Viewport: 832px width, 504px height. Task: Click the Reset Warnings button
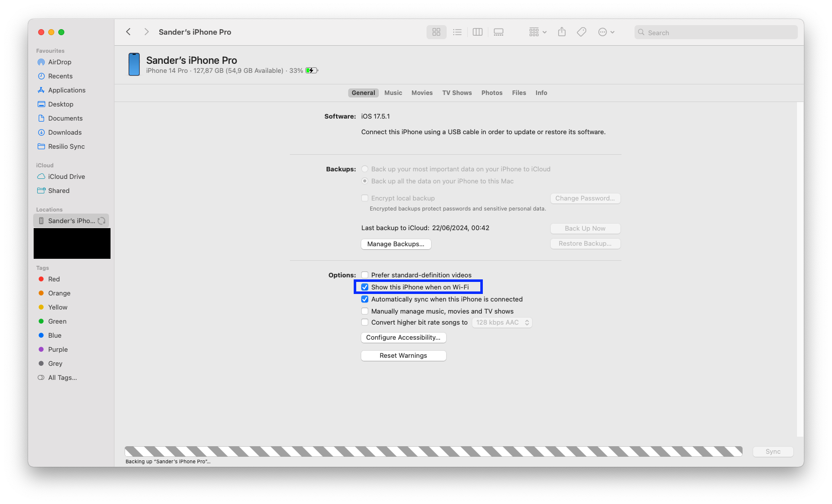[x=403, y=356]
